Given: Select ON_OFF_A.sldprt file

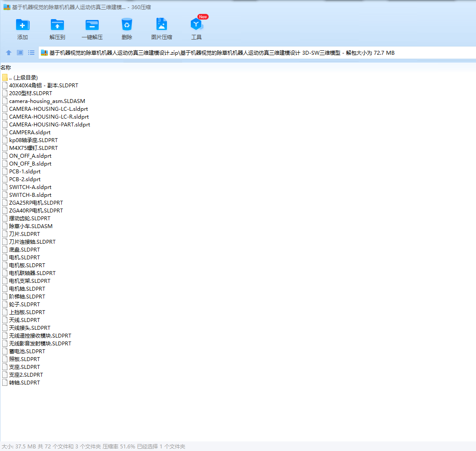Looking at the screenshot, I should coord(30,156).
